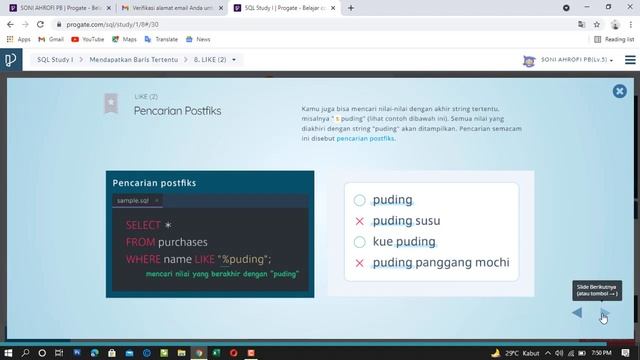Open the Chrome media control circle icon
This screenshot has width=640, height=360.
pyautogui.click(x=566, y=8)
